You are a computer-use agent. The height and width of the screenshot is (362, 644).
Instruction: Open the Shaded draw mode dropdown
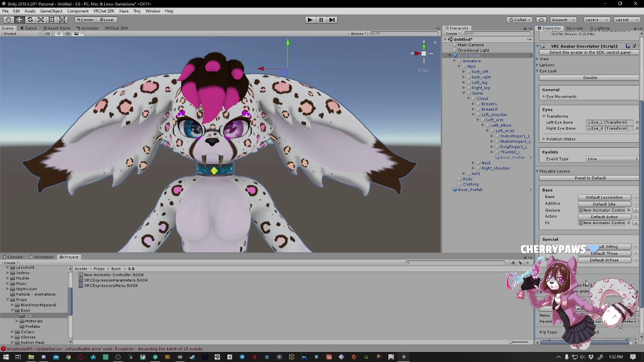[x=21, y=34]
